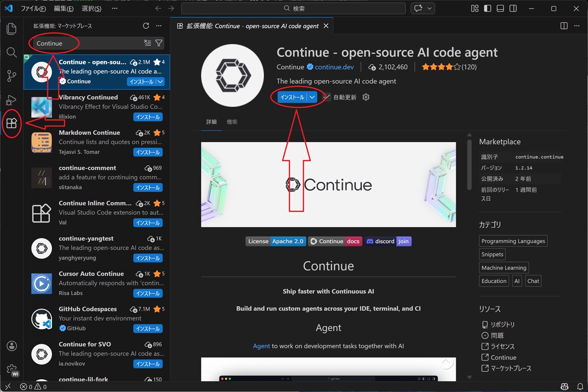Open the Source Control view

[11, 76]
